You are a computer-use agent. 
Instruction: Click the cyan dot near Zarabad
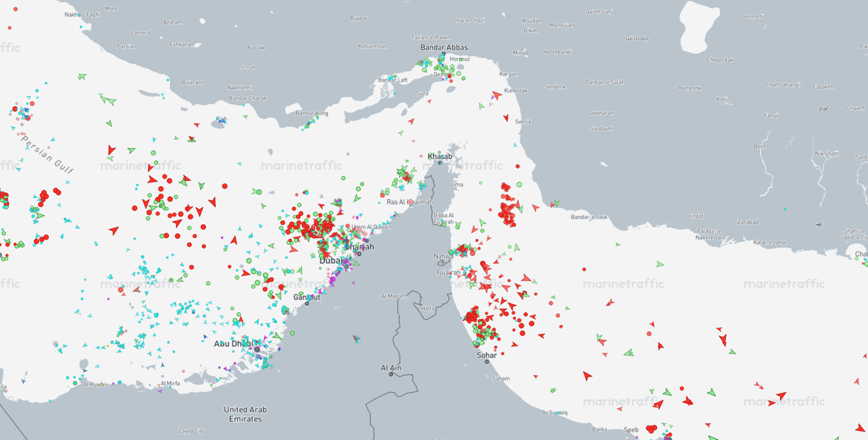point(785,210)
